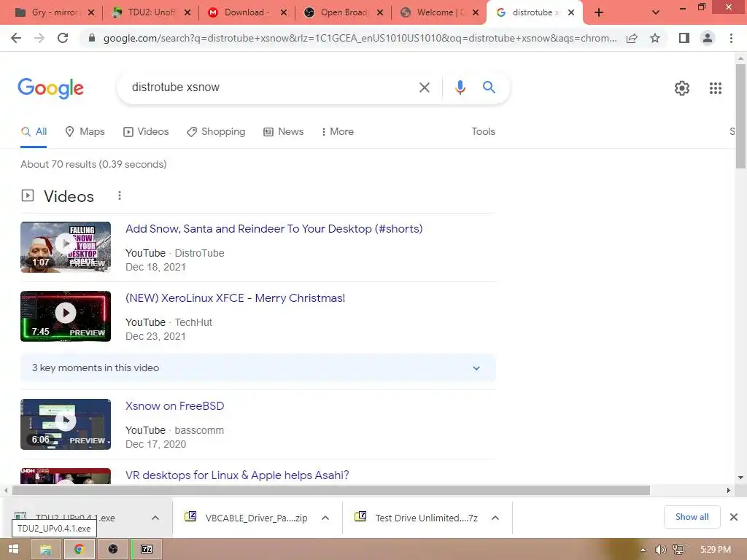Start voice search with microphone icon
The height and width of the screenshot is (560, 747).
click(x=460, y=87)
